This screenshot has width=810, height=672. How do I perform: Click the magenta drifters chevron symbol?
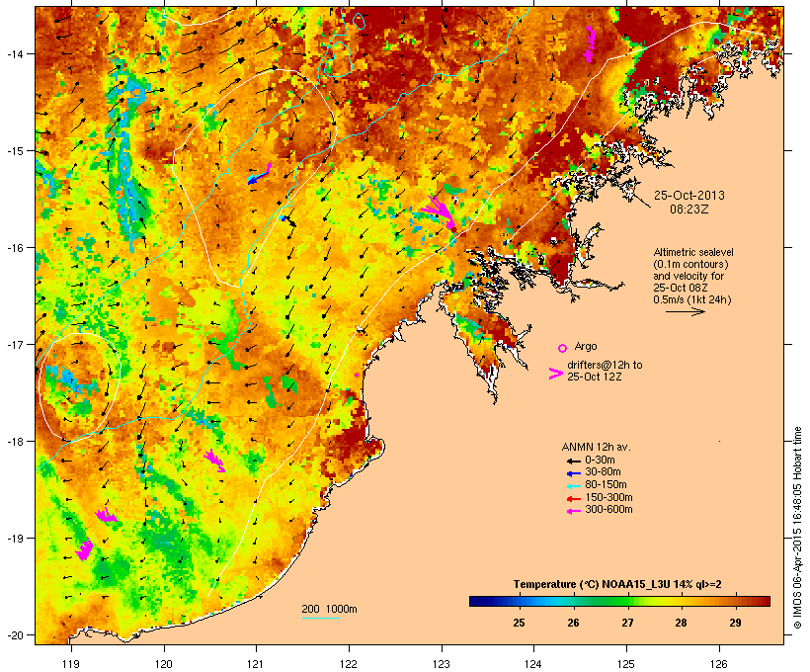point(556,374)
